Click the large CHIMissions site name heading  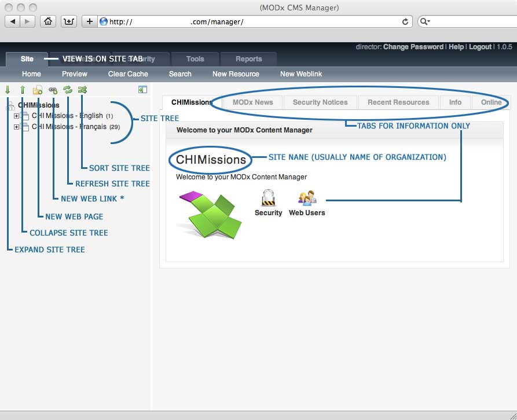coord(211,160)
